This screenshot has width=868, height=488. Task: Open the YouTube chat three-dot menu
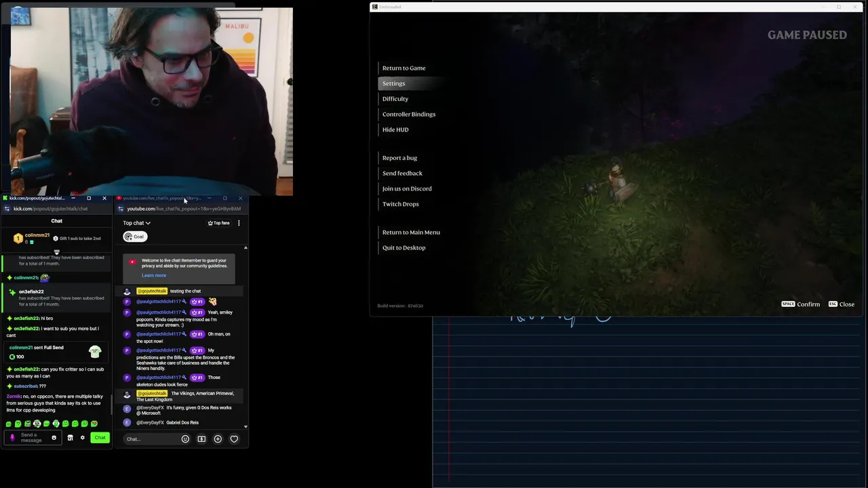pos(239,223)
